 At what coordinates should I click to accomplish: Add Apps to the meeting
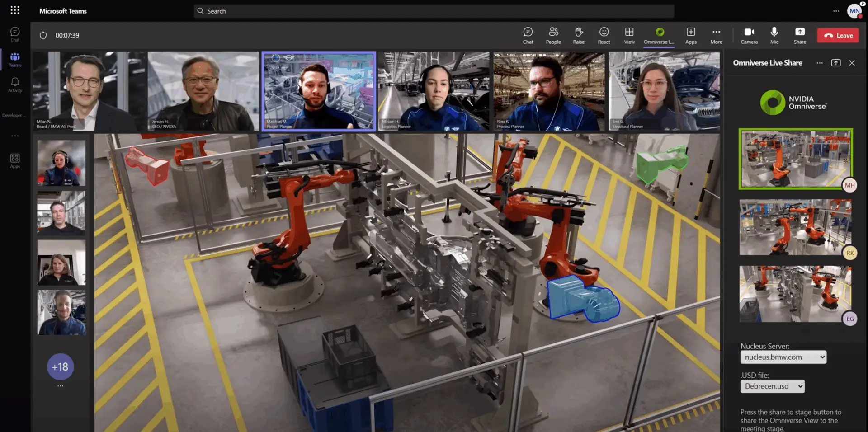[x=690, y=35]
